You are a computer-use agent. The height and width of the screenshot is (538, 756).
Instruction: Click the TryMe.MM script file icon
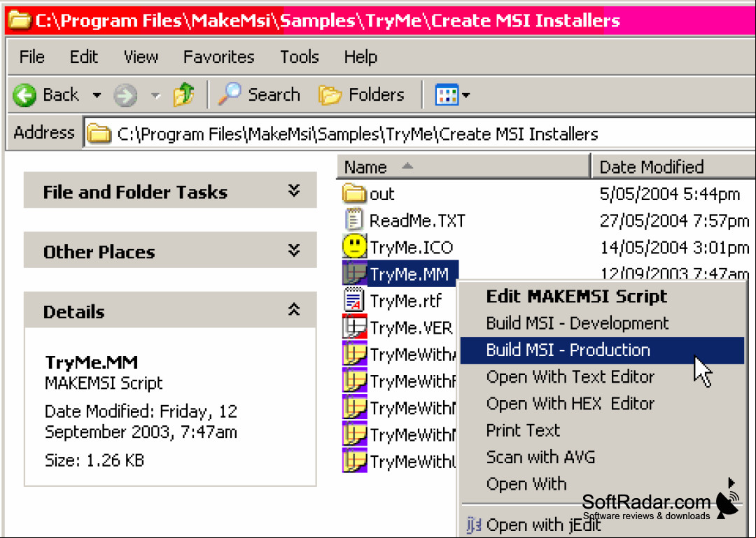(354, 274)
